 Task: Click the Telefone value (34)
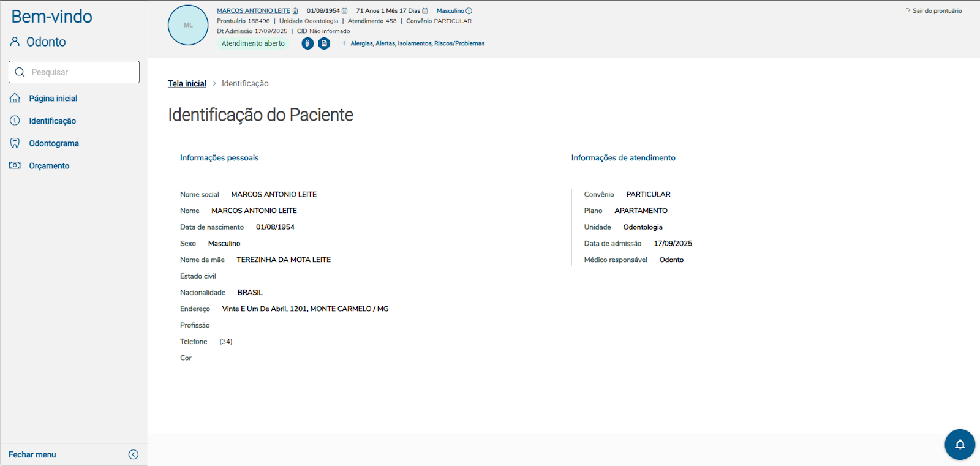[x=226, y=342]
